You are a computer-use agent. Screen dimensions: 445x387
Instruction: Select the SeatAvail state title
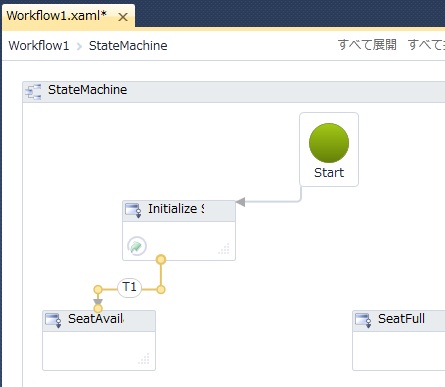[x=96, y=319]
